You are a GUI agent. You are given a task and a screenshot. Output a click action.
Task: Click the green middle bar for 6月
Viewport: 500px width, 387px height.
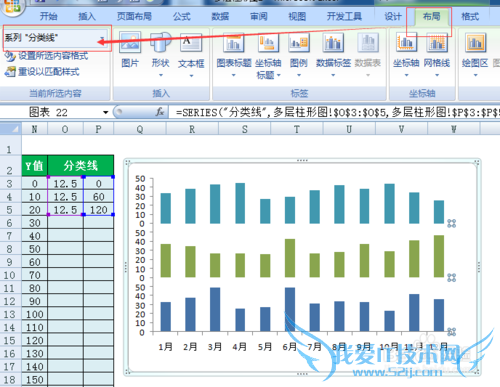(290, 258)
